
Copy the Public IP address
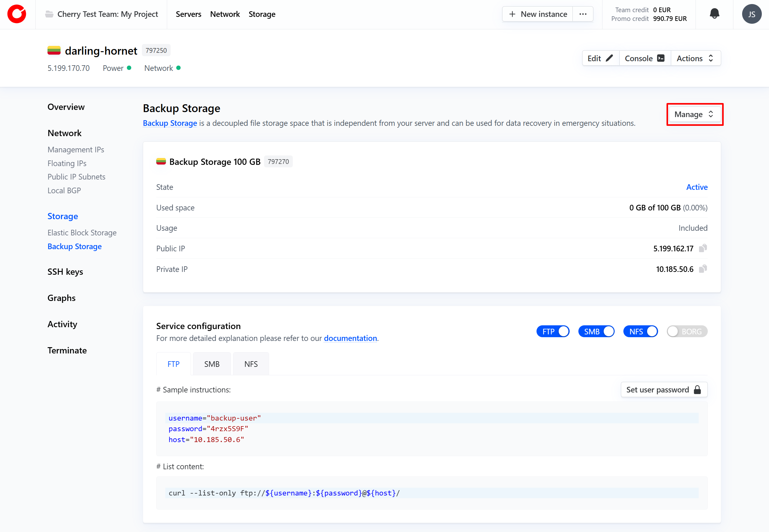click(703, 248)
